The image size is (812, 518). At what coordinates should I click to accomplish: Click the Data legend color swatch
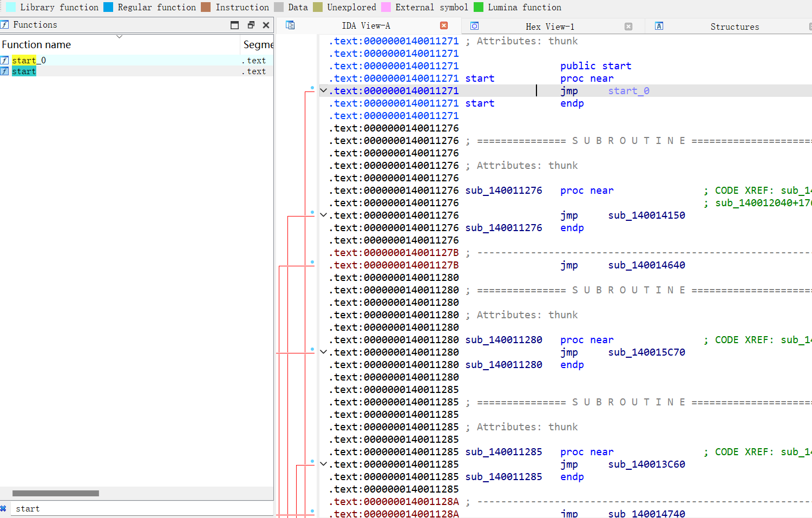[279, 7]
